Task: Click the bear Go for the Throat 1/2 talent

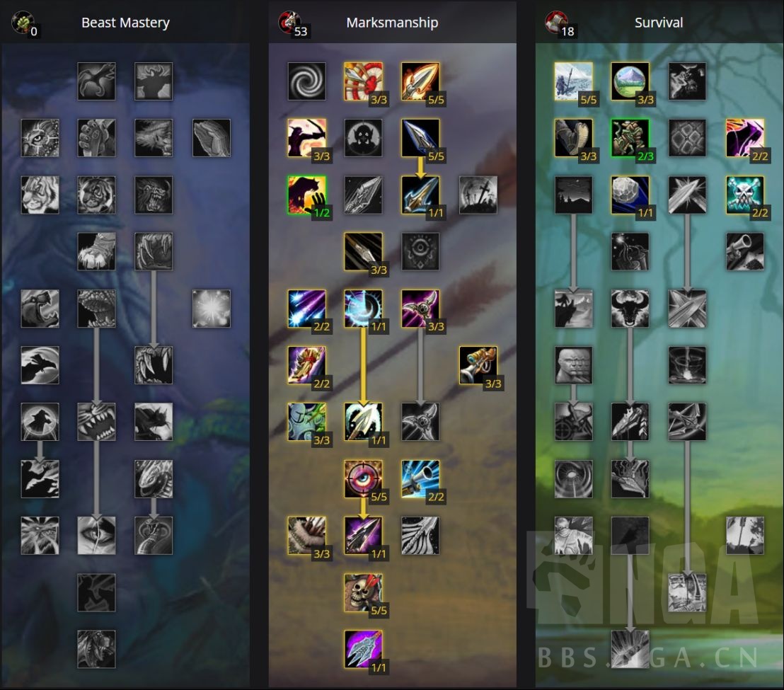Action: point(306,195)
